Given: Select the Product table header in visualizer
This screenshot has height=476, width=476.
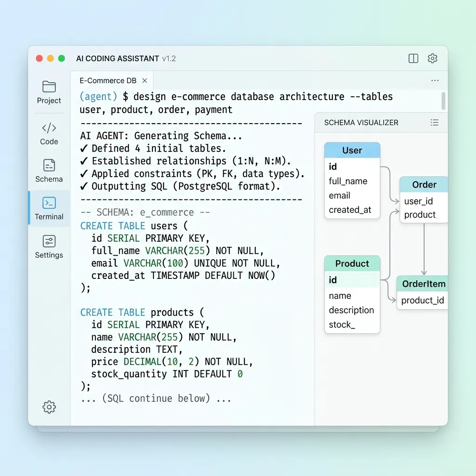Looking at the screenshot, I should pos(352,264).
